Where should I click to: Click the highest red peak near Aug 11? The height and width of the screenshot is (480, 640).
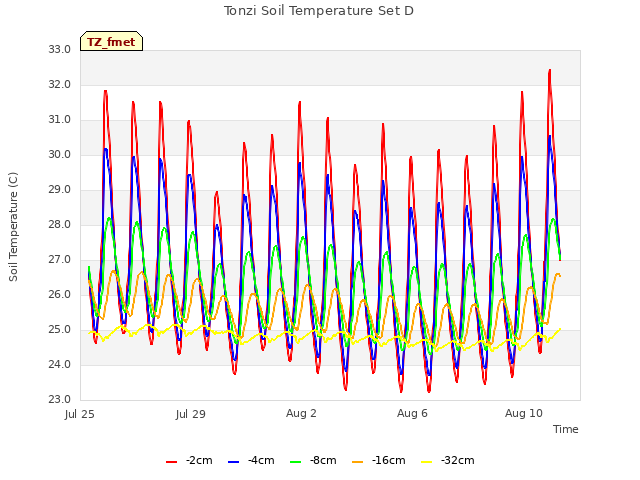click(x=550, y=71)
